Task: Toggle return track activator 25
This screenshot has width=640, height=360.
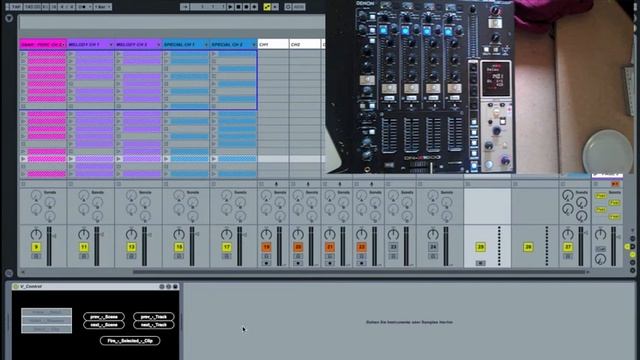Action: click(480, 247)
